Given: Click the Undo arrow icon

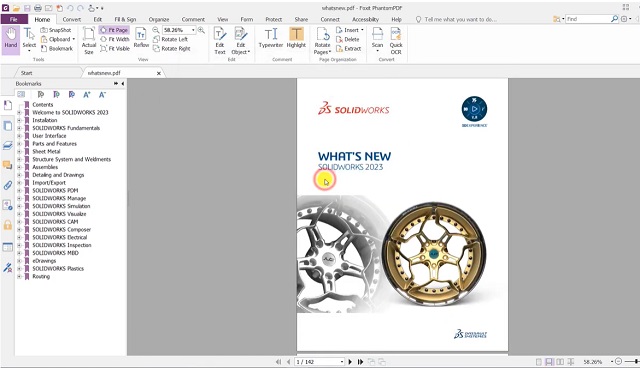Looking at the screenshot, I should pyautogui.click(x=70, y=8).
